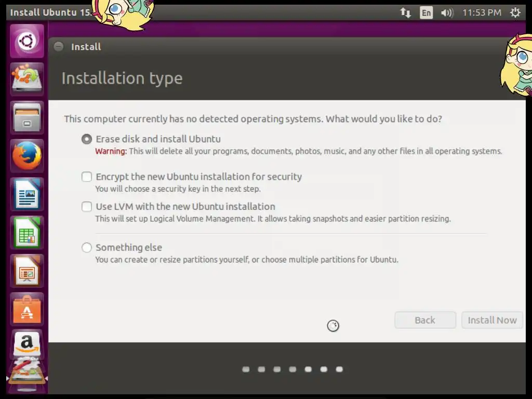Open Ubuntu Software Center icon
This screenshot has height=399, width=532.
(27, 310)
